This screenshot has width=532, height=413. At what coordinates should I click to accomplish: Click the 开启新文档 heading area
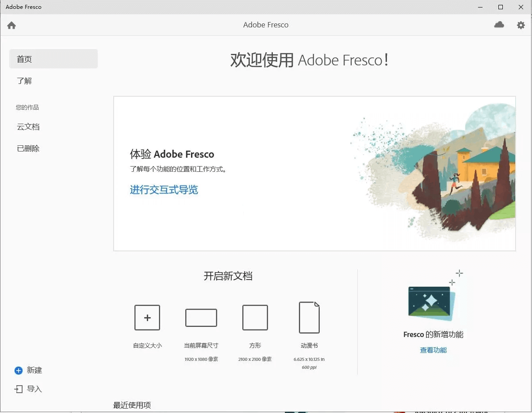228,276
